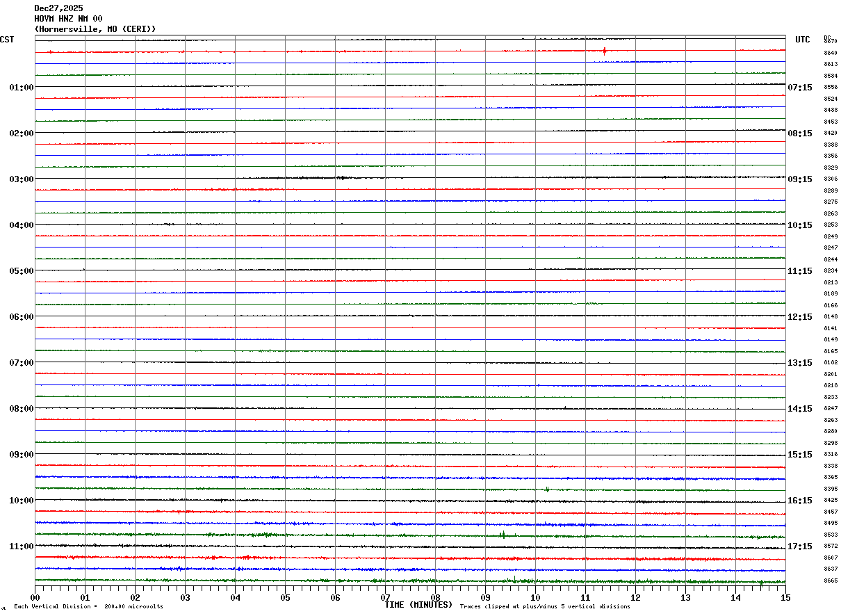Viewport: 841px width, 616px height.
Task: Click 'Each Vertical Division = 200.00 microvolts' note
Action: [88, 607]
